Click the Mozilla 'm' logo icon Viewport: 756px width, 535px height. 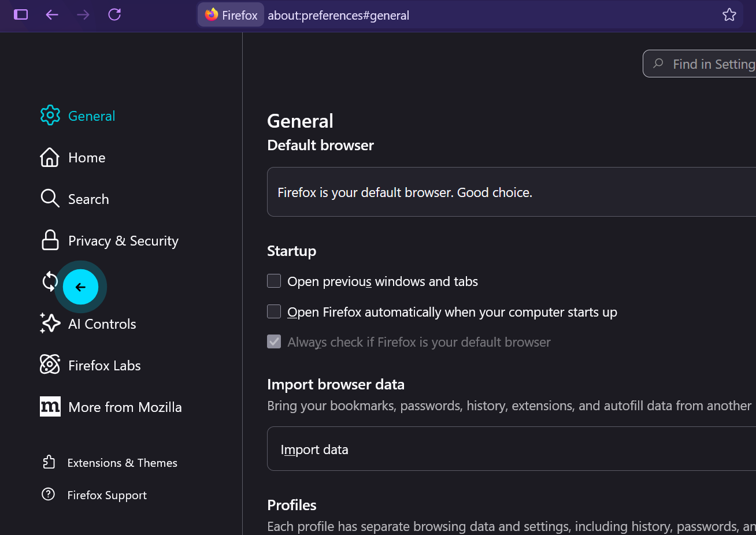(x=50, y=407)
